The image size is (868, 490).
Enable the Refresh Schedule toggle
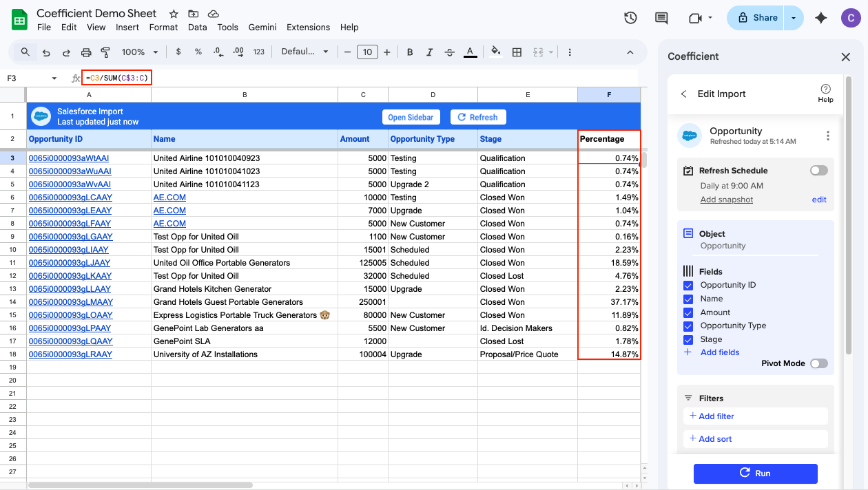[x=818, y=170]
